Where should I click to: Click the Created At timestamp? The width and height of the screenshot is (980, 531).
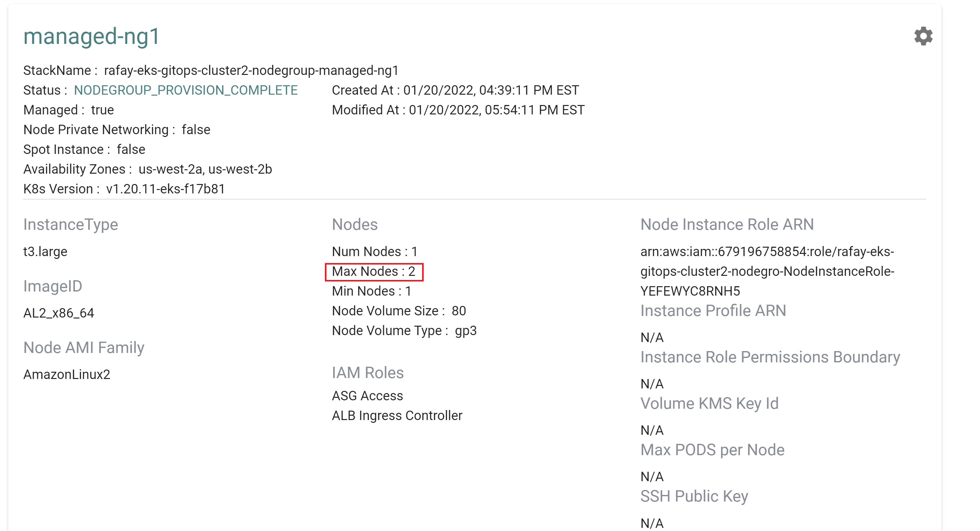point(455,90)
